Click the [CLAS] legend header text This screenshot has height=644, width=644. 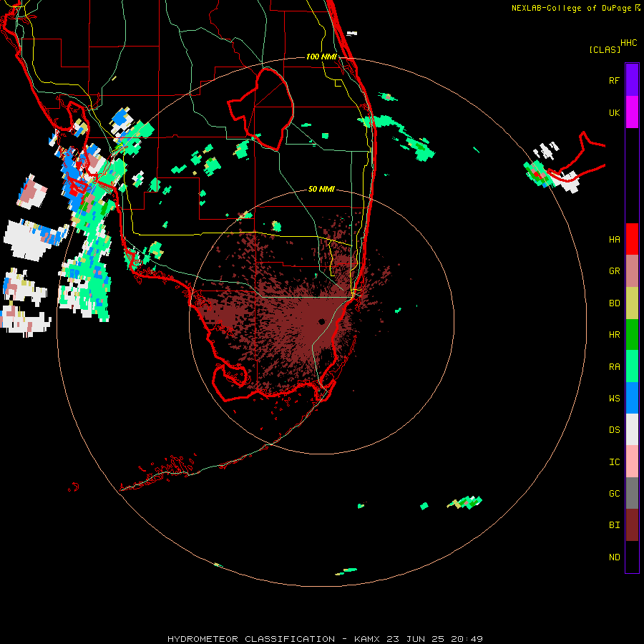coord(605,49)
